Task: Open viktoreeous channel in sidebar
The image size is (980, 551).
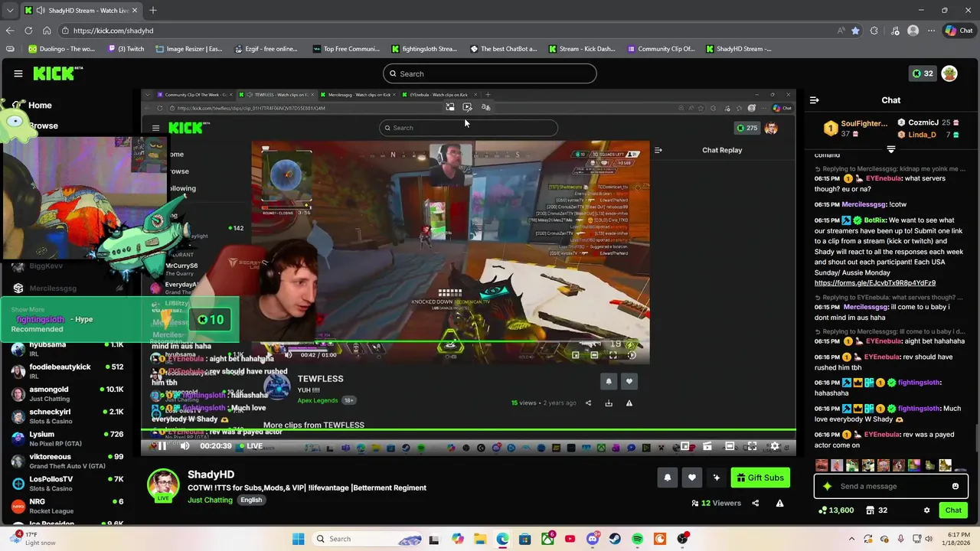Action: tap(67, 461)
